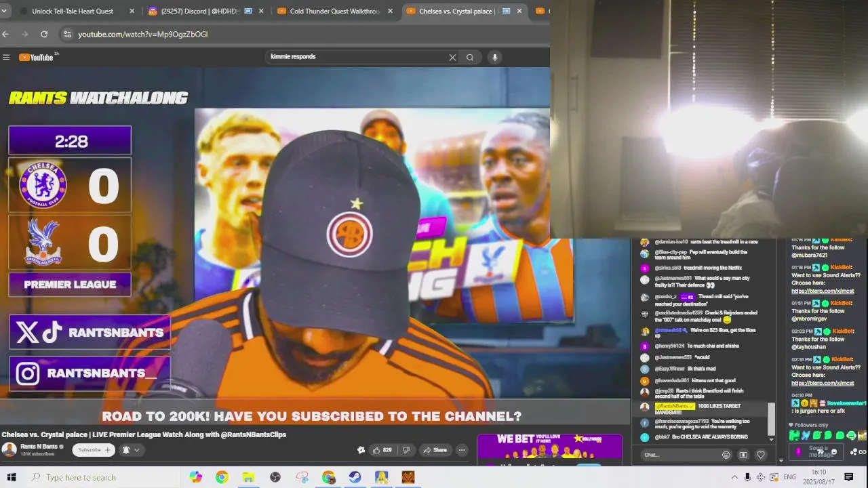Click the taskbar microphone tray icon
868x488 pixels.
[x=747, y=477]
